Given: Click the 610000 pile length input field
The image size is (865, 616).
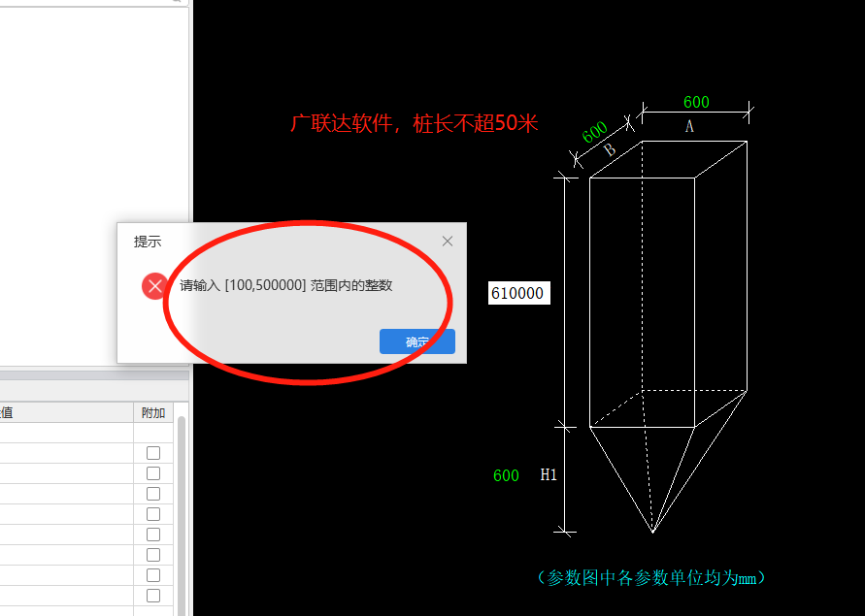Looking at the screenshot, I should pyautogui.click(x=519, y=293).
